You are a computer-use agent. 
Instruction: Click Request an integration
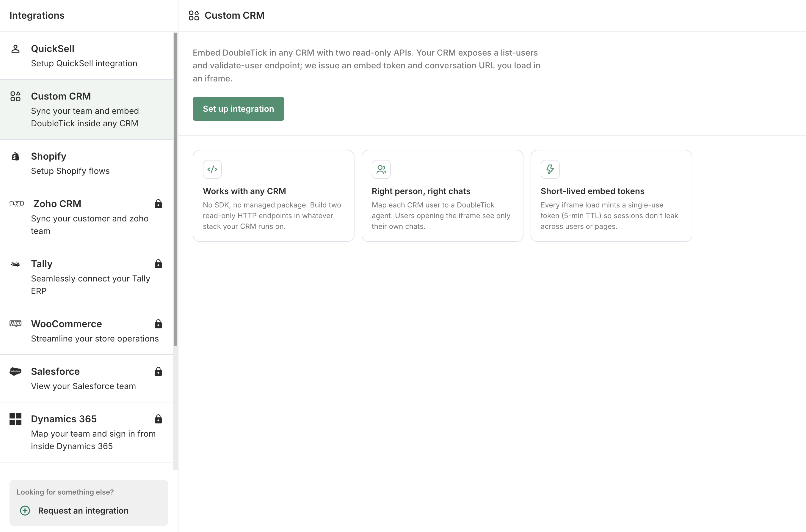click(x=83, y=511)
